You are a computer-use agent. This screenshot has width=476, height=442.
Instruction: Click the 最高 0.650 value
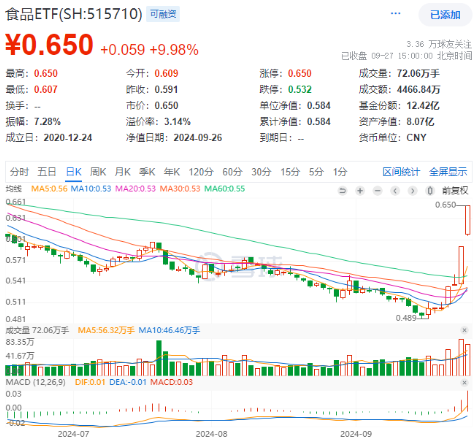(46, 73)
